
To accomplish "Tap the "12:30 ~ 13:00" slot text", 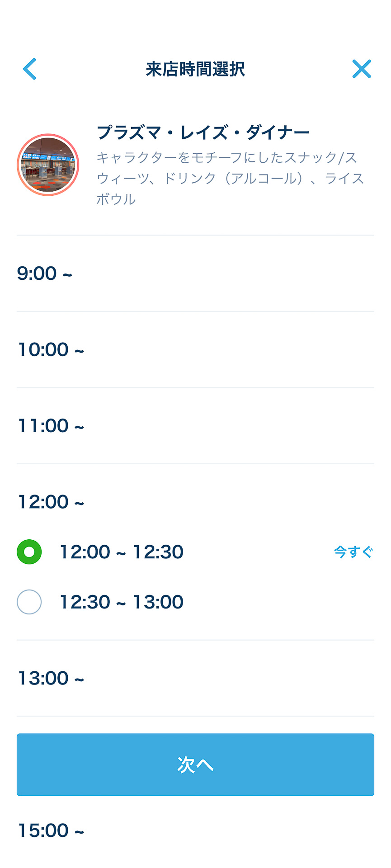I will (122, 602).
